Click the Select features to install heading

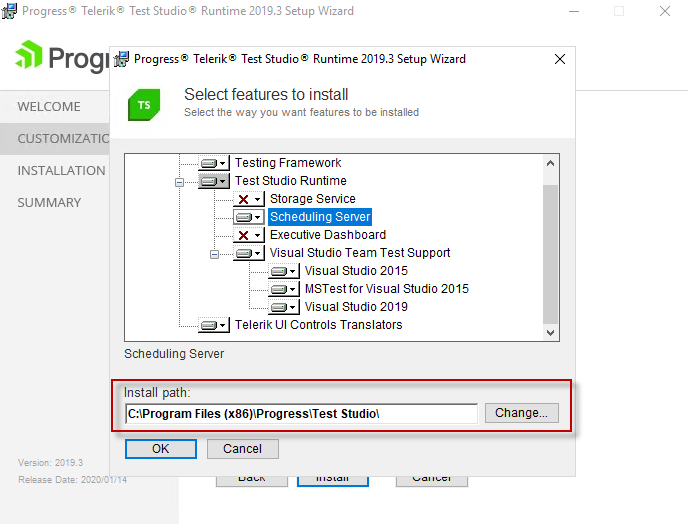click(x=266, y=94)
